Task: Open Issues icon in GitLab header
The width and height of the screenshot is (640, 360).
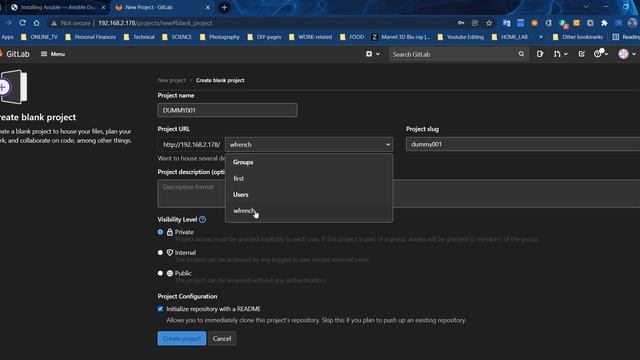Action: (x=540, y=54)
